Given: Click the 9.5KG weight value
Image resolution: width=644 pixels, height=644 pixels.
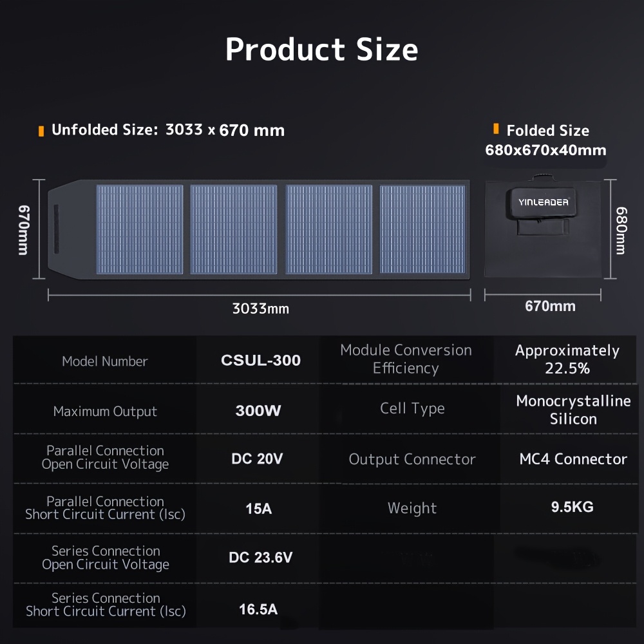Looking at the screenshot, I should point(572,507).
